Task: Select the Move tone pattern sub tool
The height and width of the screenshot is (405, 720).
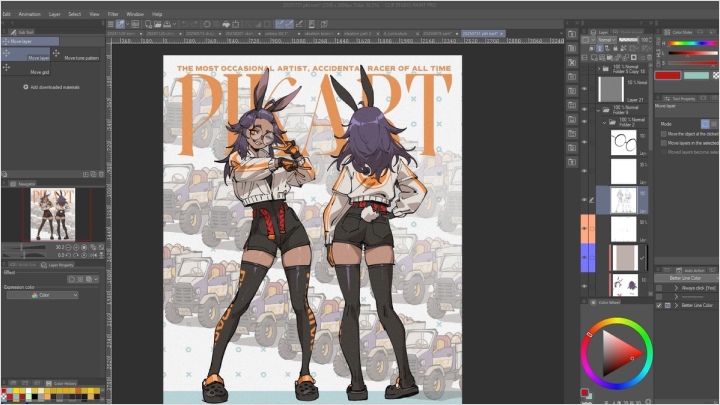Action: click(76, 55)
